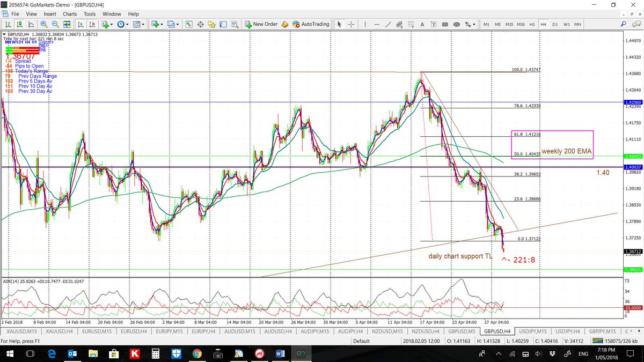This screenshot has height=362, width=644.
Task: Open the Charts menu
Action: click(70, 14)
